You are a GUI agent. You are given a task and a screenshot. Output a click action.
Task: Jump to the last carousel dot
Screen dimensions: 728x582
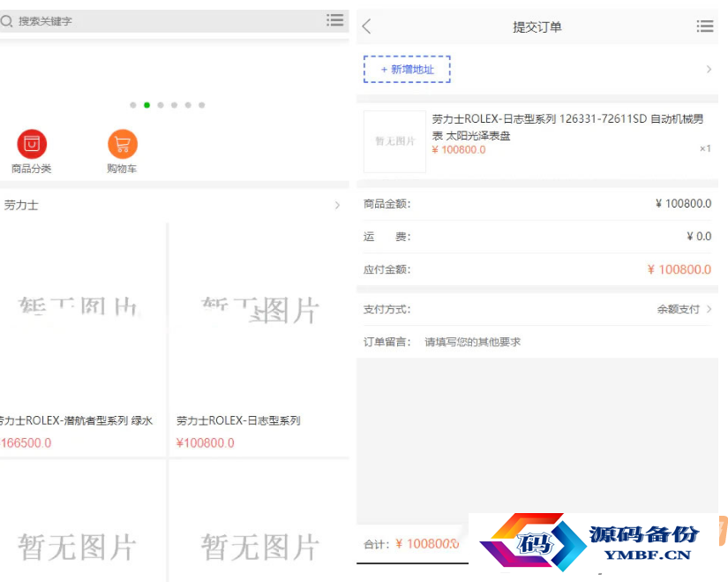pyautogui.click(x=201, y=105)
